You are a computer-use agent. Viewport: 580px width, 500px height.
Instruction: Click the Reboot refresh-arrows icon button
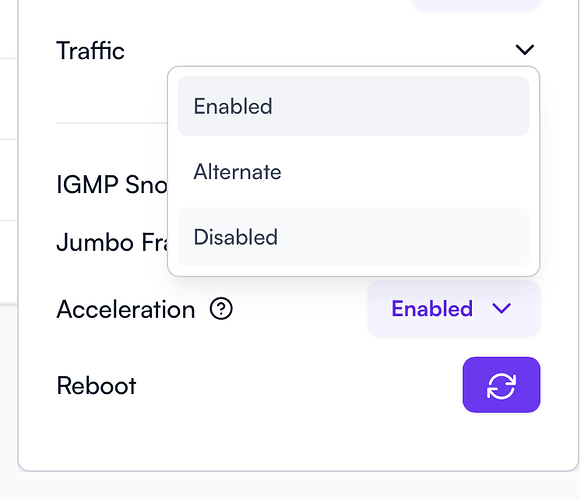pyautogui.click(x=501, y=385)
